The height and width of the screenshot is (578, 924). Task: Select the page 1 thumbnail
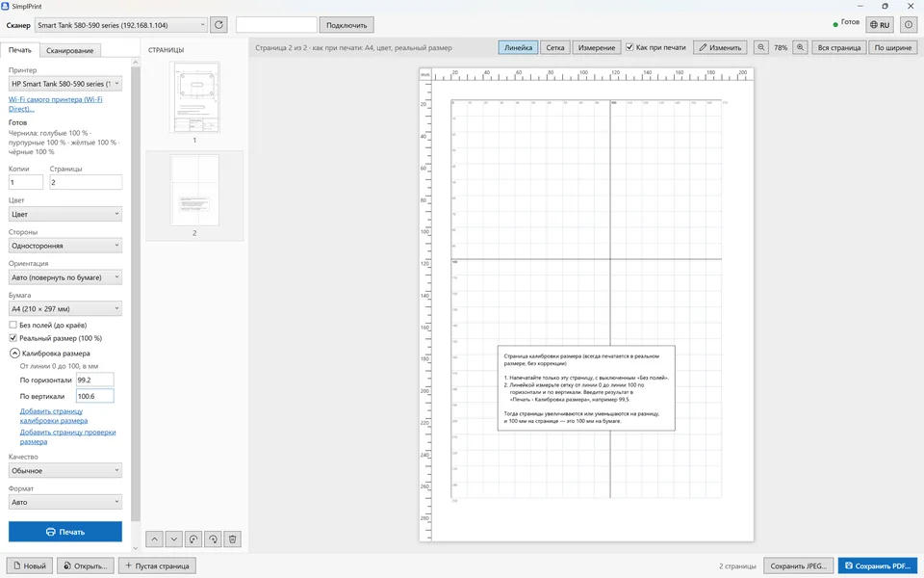(194, 97)
